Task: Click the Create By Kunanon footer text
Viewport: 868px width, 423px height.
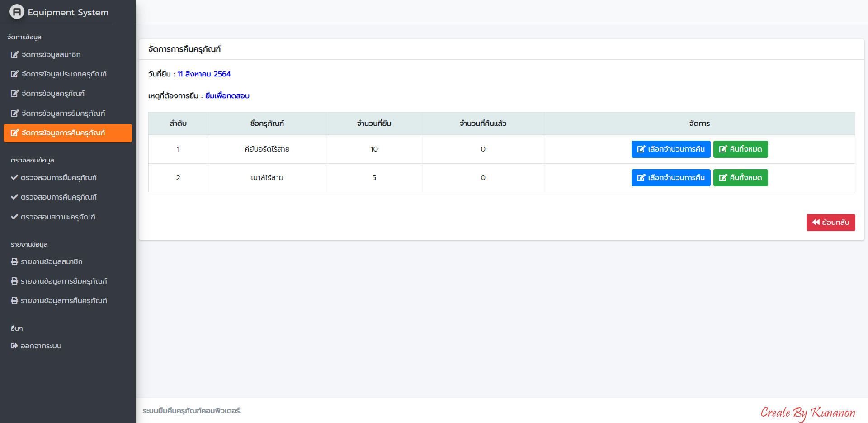Action: (807, 413)
